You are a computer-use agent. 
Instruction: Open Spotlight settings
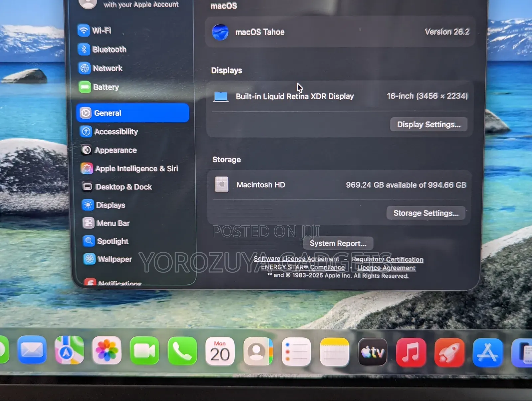106,241
